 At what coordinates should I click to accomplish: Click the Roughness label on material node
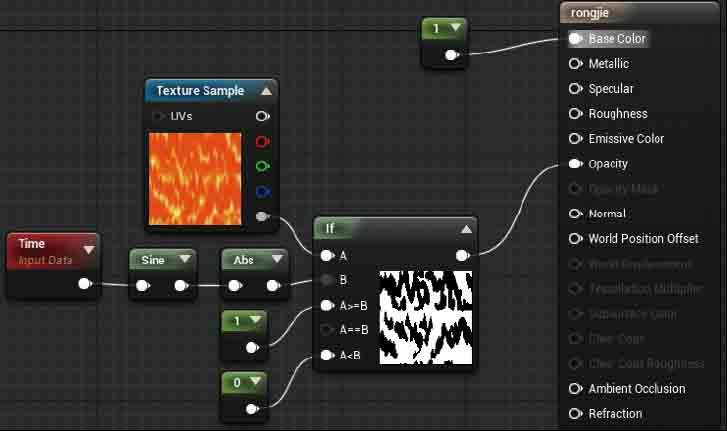[x=617, y=114]
